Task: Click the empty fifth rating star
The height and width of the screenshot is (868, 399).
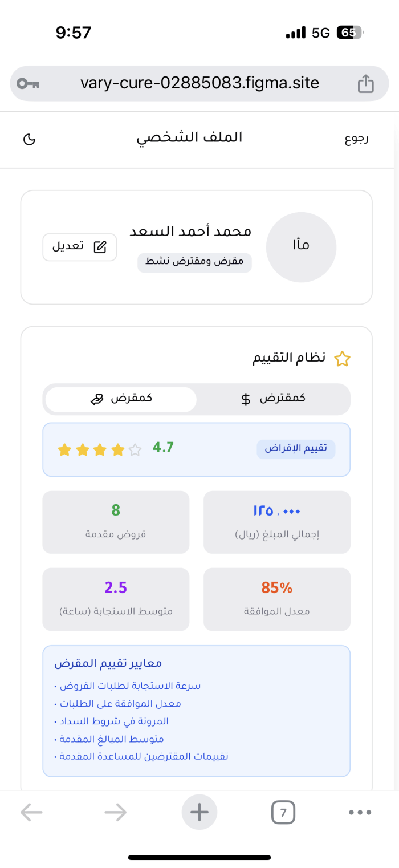Action: click(x=135, y=451)
